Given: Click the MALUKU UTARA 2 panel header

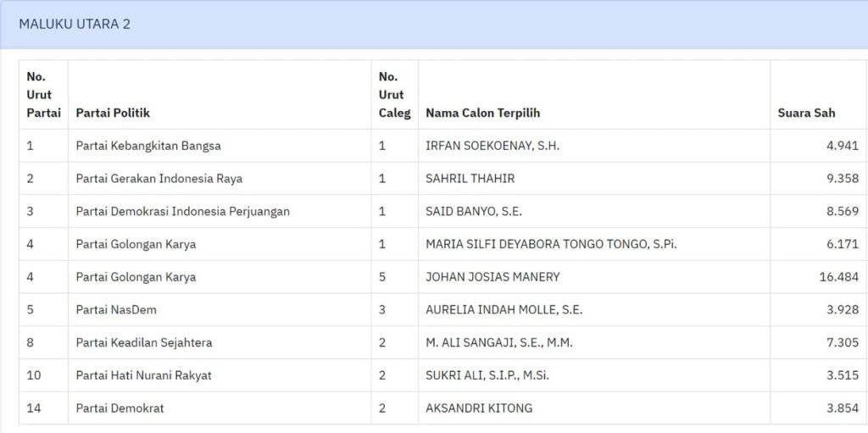Looking at the screenshot, I should (75, 25).
